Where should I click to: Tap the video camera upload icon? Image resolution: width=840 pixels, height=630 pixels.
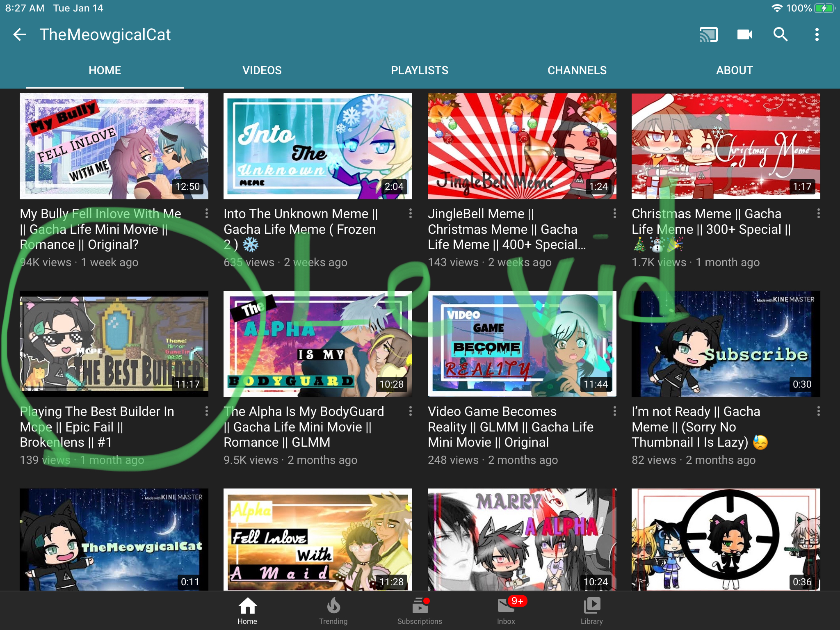coord(744,34)
